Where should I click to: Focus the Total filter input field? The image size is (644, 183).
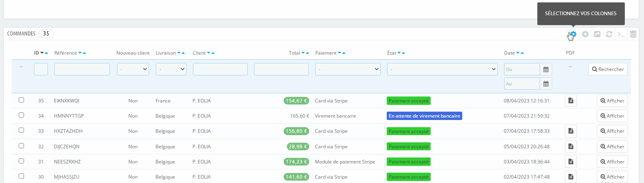click(281, 69)
